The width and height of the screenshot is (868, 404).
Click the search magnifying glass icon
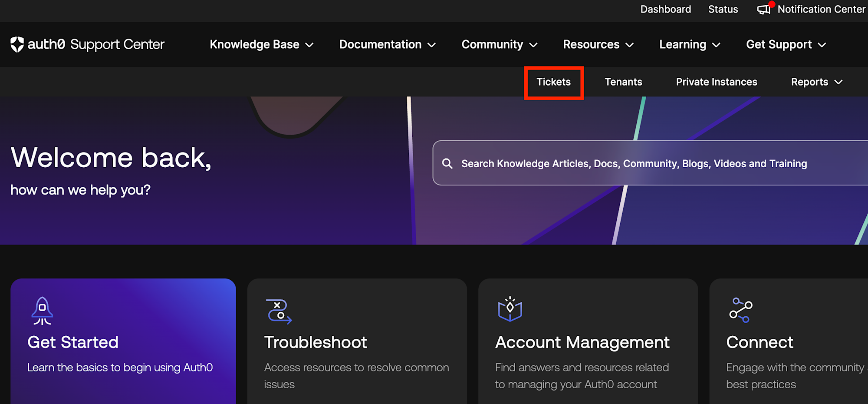[x=447, y=163]
